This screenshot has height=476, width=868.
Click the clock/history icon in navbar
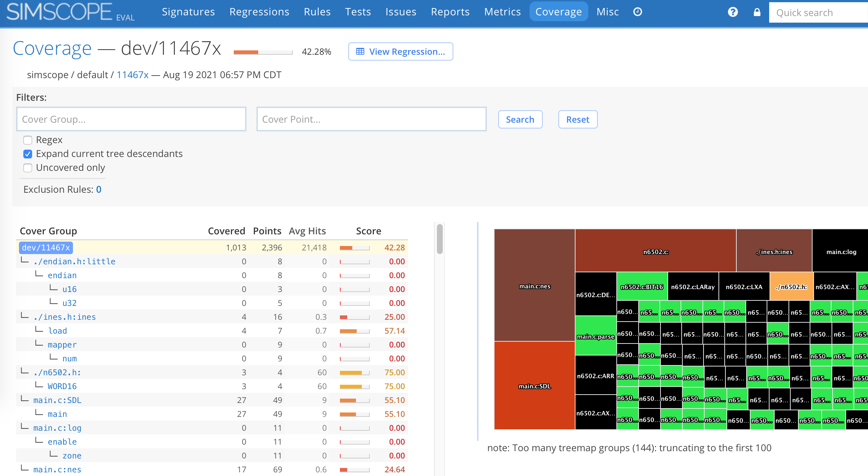pyautogui.click(x=638, y=12)
